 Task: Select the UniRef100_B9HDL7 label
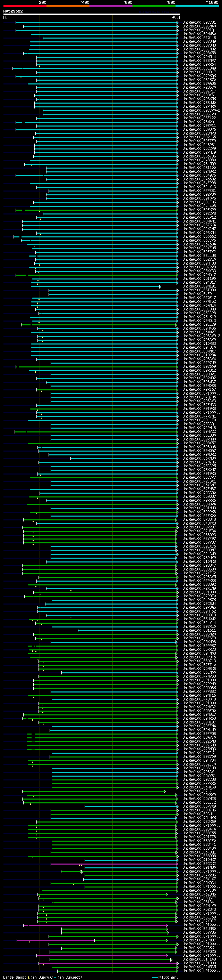[x=199, y=72]
